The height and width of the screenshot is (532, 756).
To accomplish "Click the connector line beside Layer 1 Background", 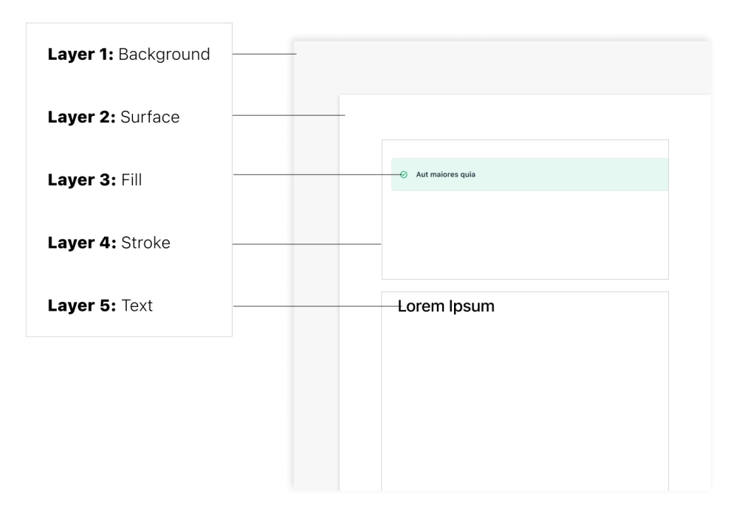I will (x=264, y=54).
